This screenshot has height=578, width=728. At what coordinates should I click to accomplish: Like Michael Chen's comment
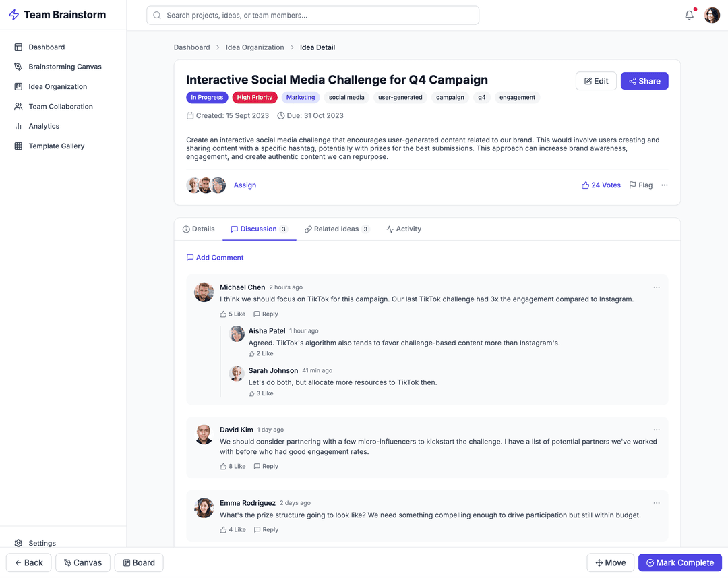pyautogui.click(x=232, y=314)
